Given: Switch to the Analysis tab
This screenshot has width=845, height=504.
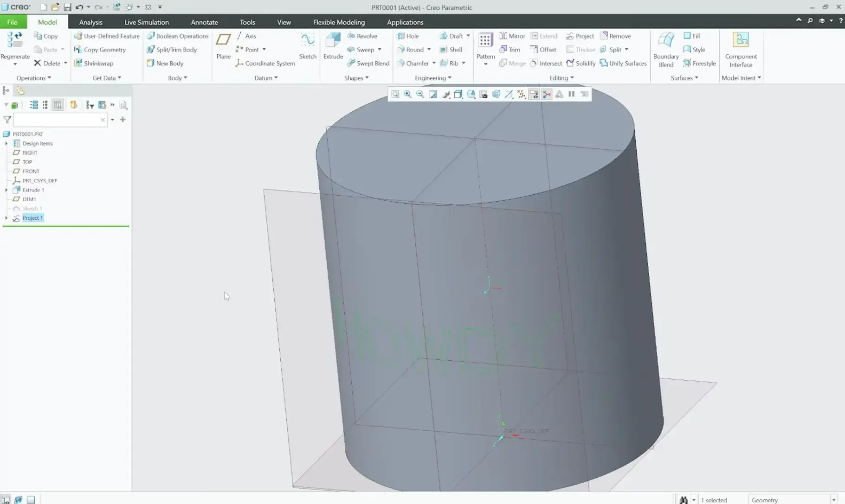Looking at the screenshot, I should [90, 22].
